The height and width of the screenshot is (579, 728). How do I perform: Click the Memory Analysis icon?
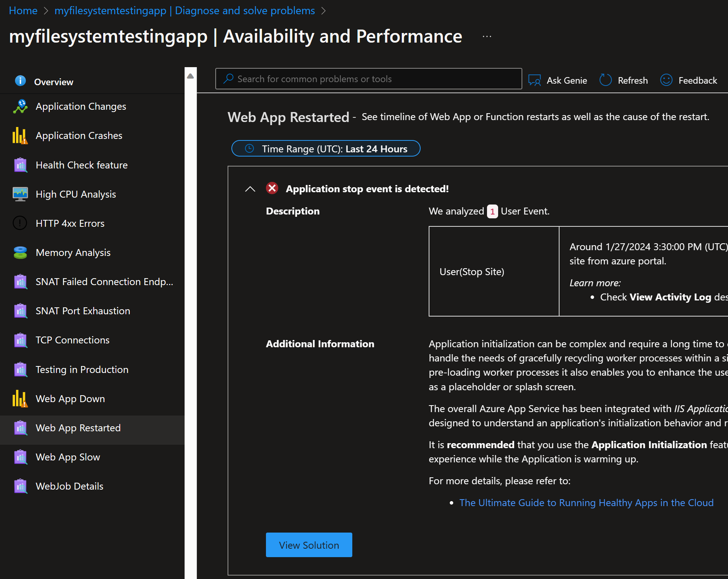(20, 252)
